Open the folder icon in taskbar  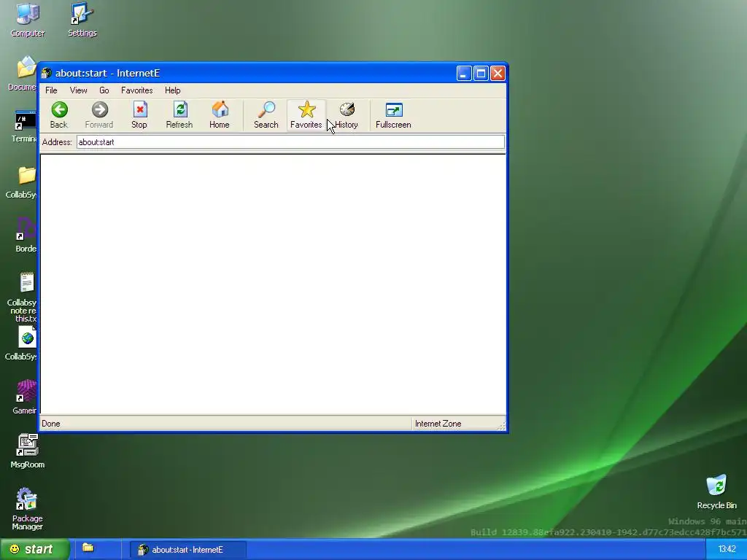pyautogui.click(x=88, y=548)
